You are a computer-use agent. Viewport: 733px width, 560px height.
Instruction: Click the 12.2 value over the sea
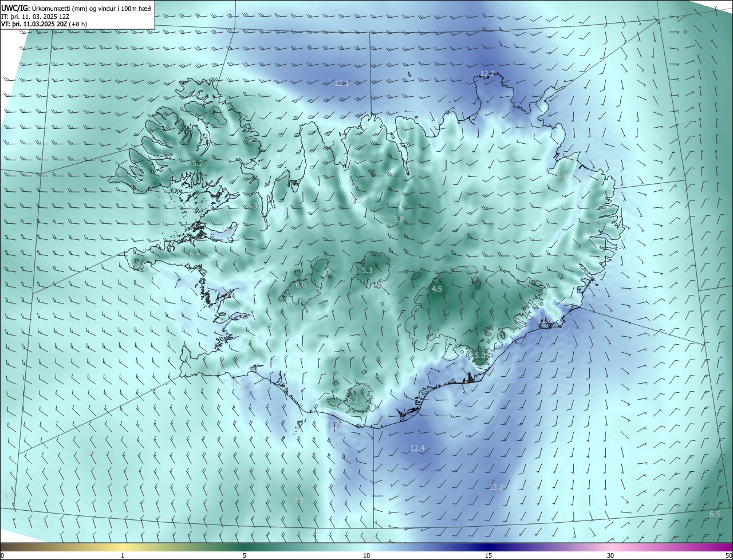(x=496, y=487)
